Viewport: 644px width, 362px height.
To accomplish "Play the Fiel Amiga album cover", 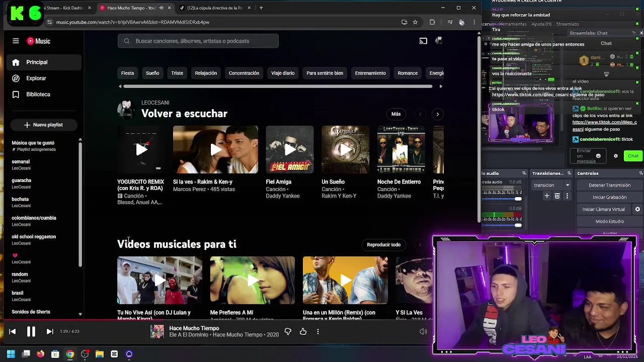I will point(290,150).
